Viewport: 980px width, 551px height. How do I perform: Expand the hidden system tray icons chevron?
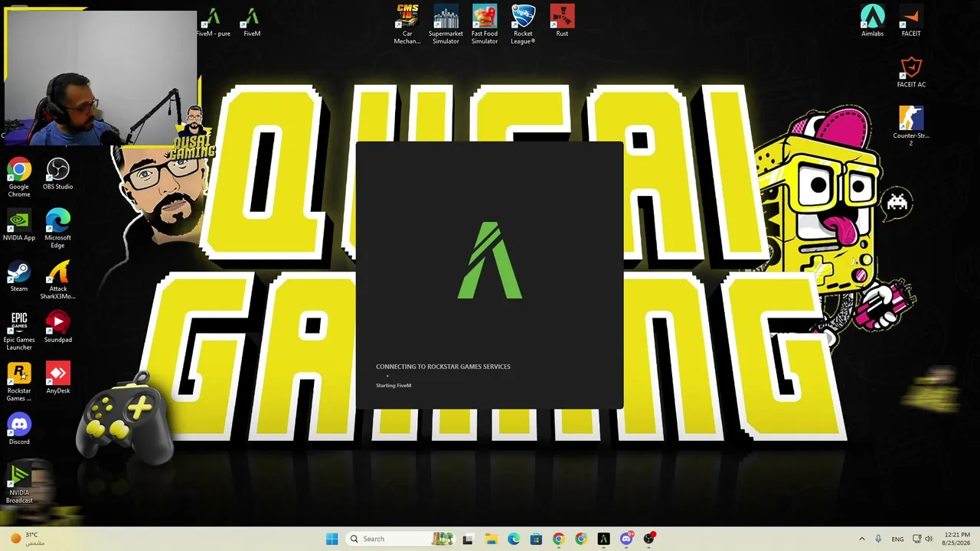tap(862, 539)
